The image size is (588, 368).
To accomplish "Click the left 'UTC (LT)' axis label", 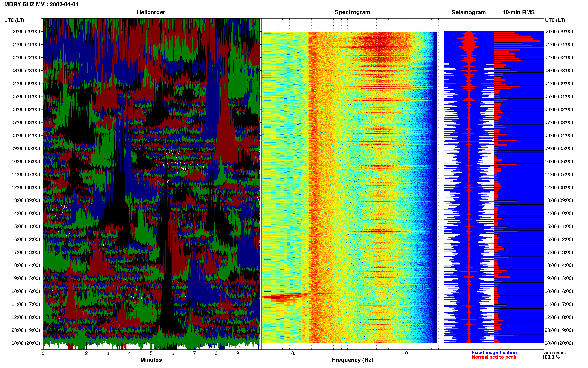I will click(14, 20).
